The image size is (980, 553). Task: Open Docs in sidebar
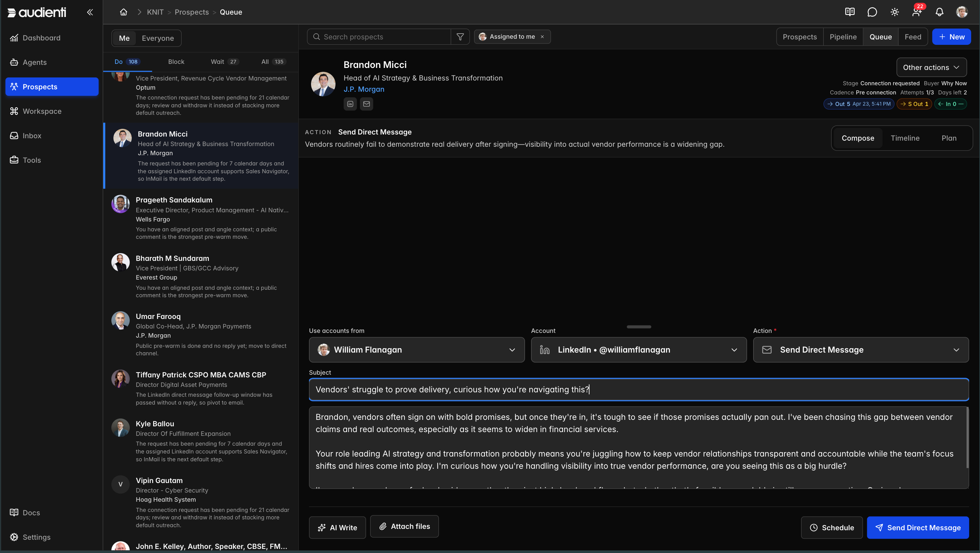52,512
